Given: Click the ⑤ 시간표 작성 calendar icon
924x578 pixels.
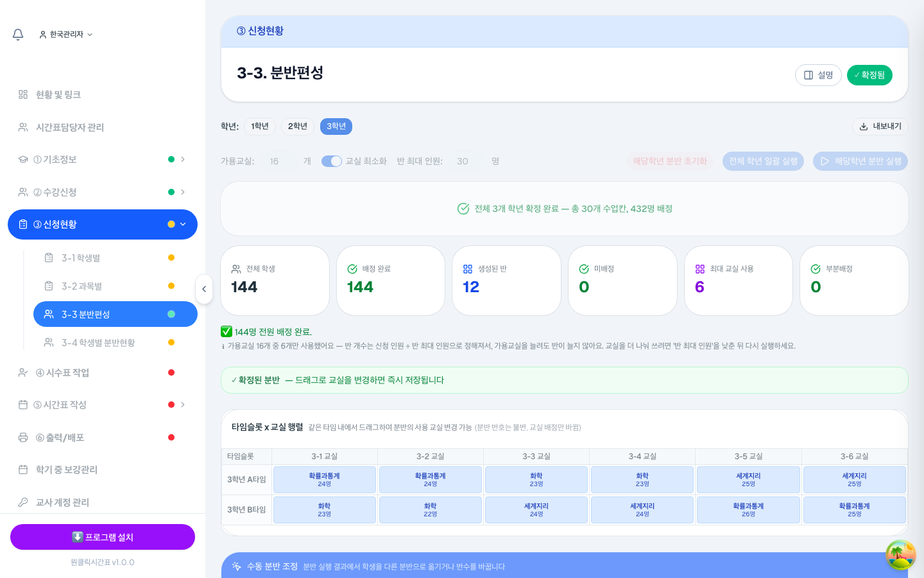Looking at the screenshot, I should coord(23,405).
